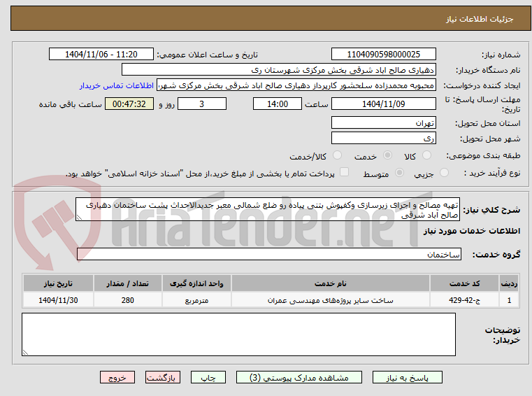Click the 'چاپ' print button
The height and width of the screenshot is (396, 532).
pyautogui.click(x=208, y=377)
